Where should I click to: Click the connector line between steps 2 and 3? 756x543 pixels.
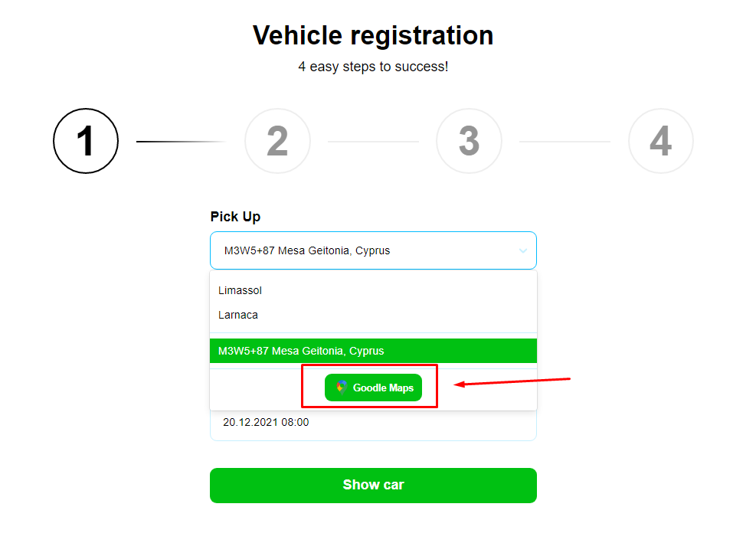[373, 142]
